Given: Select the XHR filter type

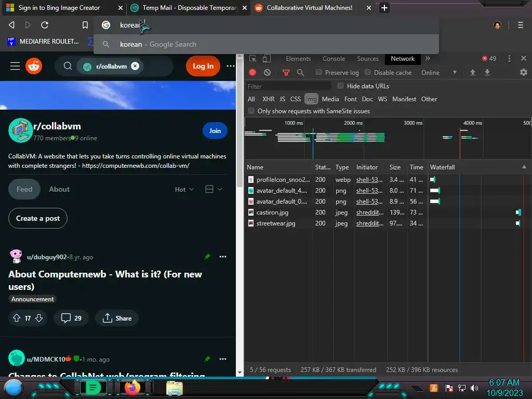Looking at the screenshot, I should click(268, 99).
